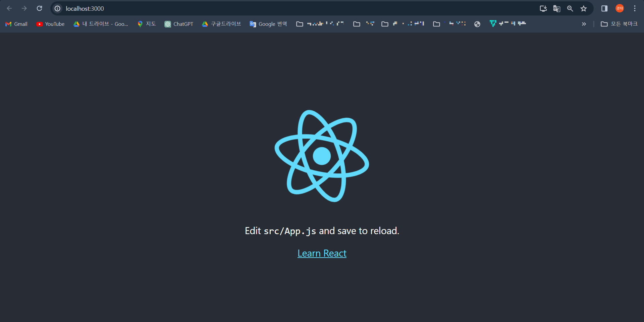
Task: Open the first bookmark folder after Google 번역
Action: tap(320, 24)
